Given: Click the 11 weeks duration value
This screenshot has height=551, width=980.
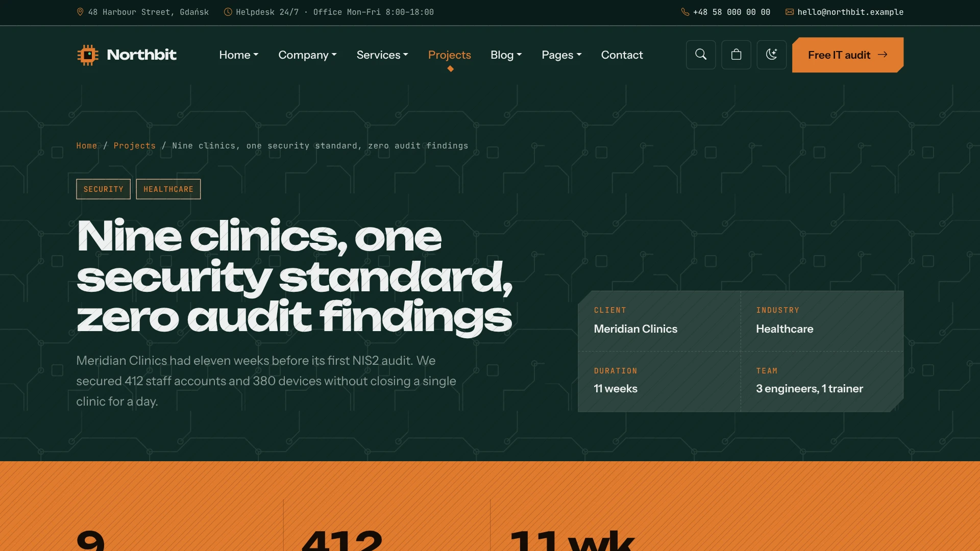Looking at the screenshot, I should (x=616, y=389).
